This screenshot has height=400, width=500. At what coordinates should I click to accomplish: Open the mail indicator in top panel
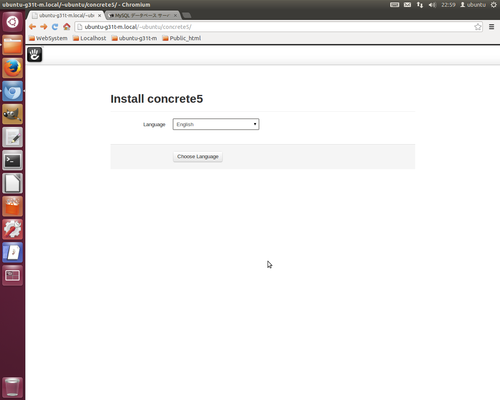click(407, 5)
